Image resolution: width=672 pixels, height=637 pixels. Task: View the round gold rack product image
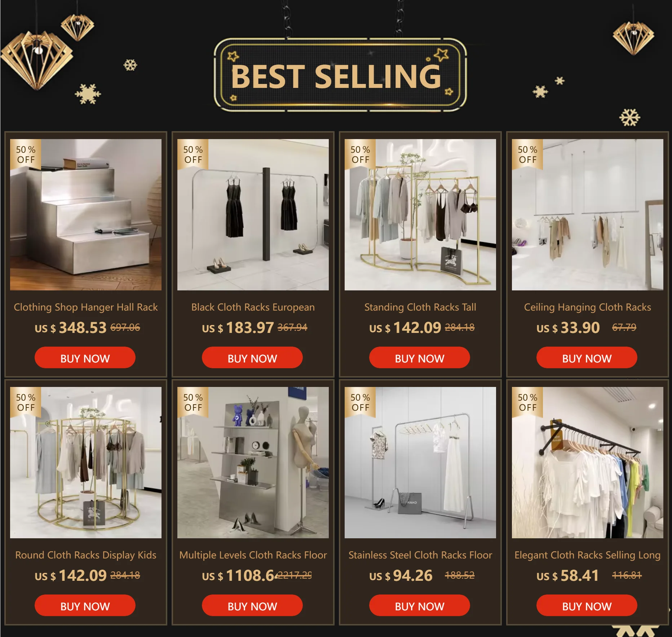coord(86,463)
